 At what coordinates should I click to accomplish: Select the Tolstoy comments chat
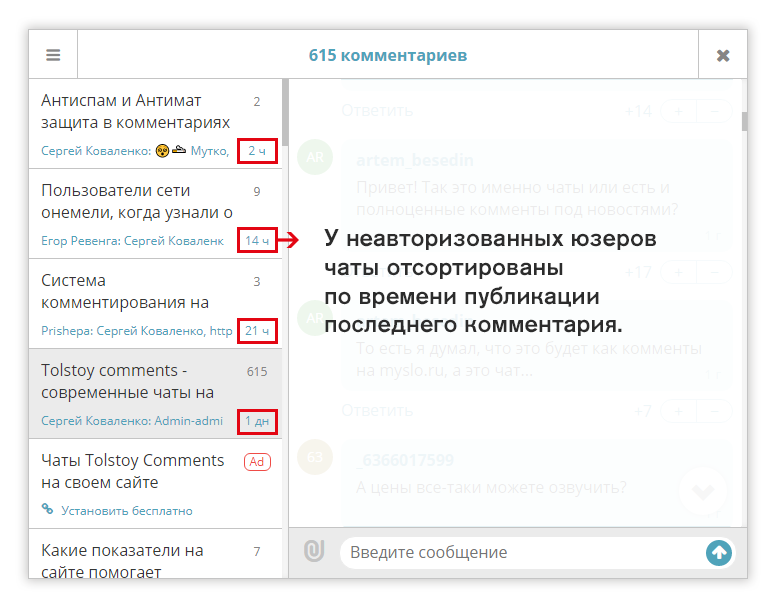coord(155,394)
